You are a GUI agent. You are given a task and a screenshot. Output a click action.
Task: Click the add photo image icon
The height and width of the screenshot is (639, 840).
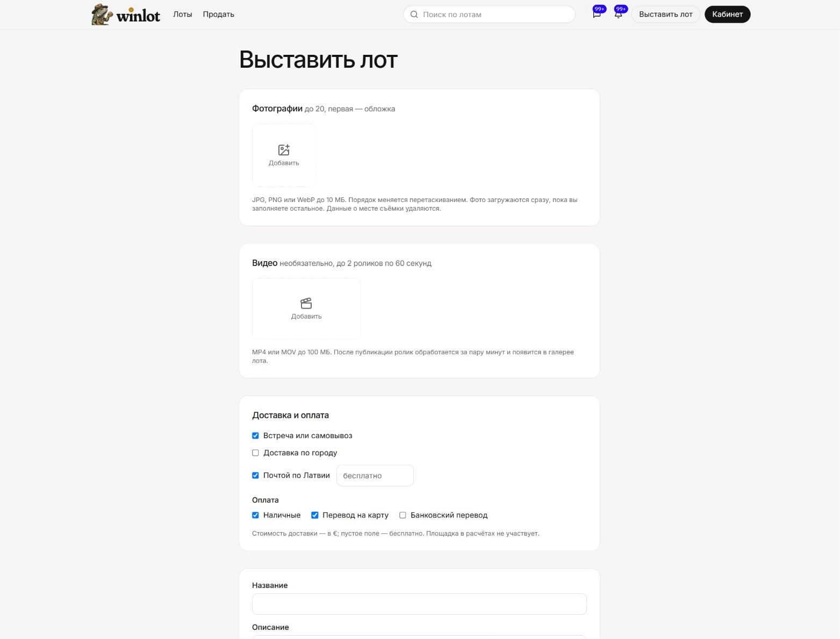click(284, 150)
